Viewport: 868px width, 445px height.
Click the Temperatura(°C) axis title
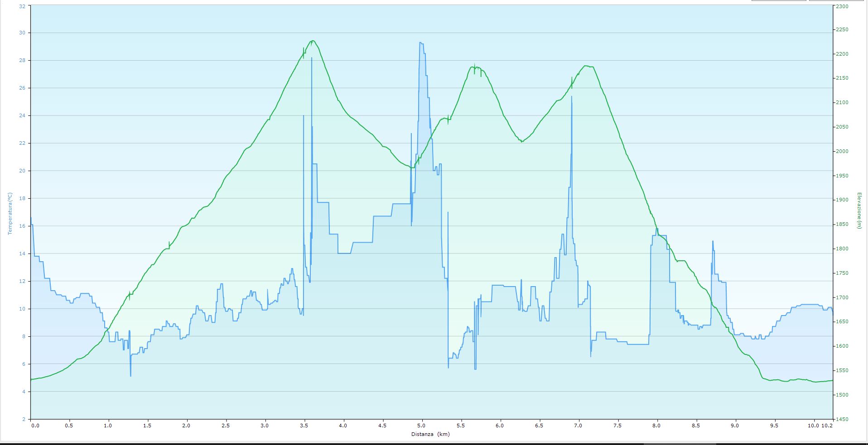tap(10, 213)
